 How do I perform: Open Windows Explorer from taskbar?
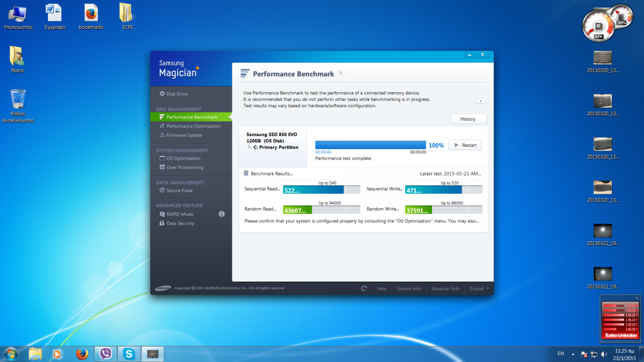coord(35,354)
